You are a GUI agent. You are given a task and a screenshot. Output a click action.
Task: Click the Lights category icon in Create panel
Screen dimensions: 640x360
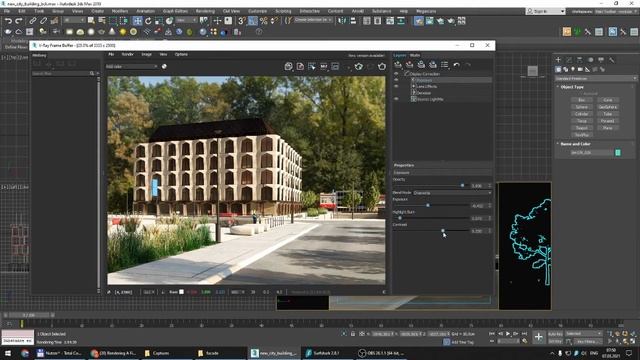pyautogui.click(x=573, y=69)
